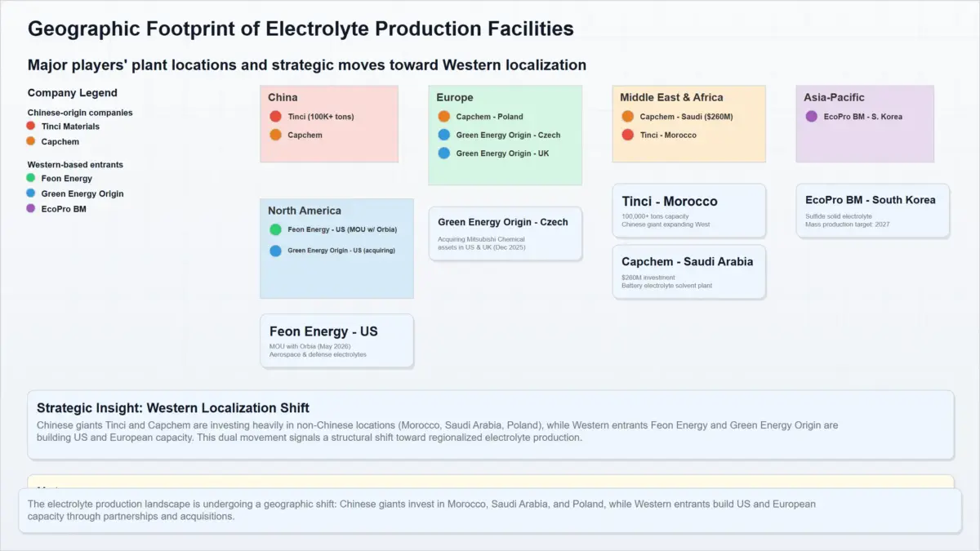Click Green Energy Origin - US (acquiring) text
Viewport: 980px width, 551px height.
click(341, 251)
